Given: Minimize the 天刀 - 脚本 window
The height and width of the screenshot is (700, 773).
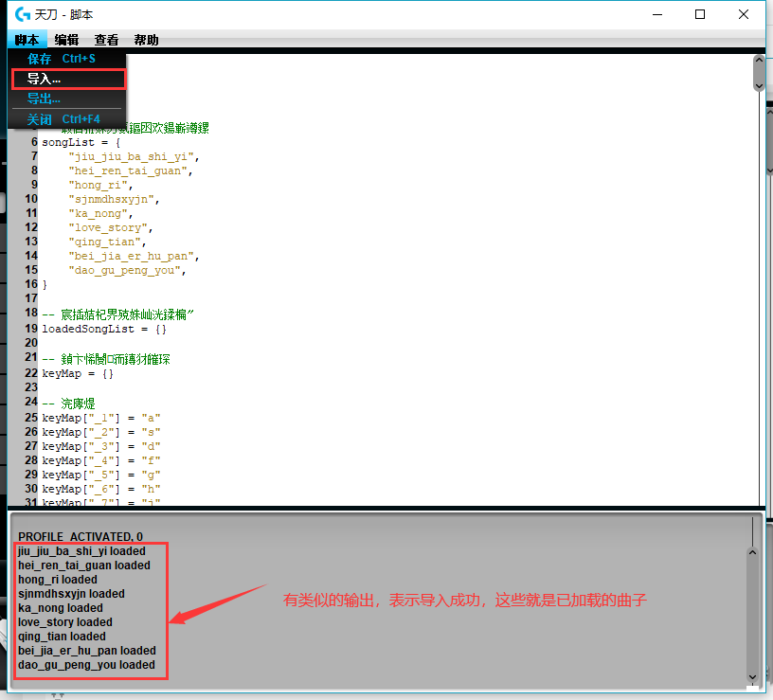Looking at the screenshot, I should (657, 14).
